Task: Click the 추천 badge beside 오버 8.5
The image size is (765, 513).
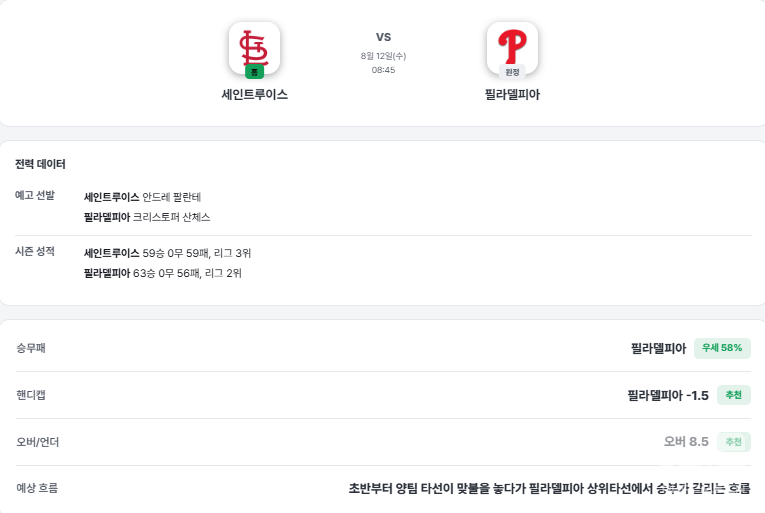Action: (733, 442)
